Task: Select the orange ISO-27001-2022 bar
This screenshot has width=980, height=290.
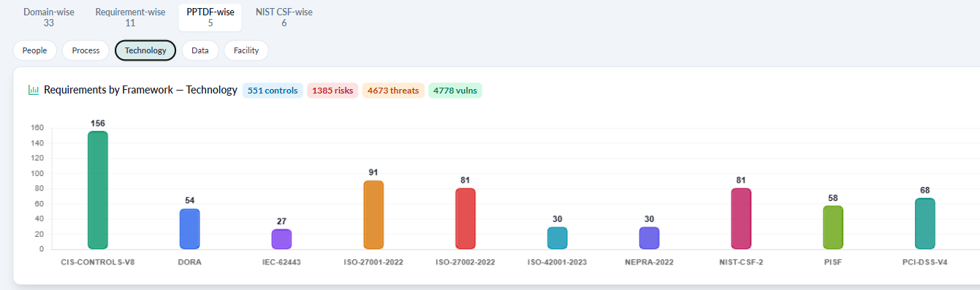Action: coord(373,215)
